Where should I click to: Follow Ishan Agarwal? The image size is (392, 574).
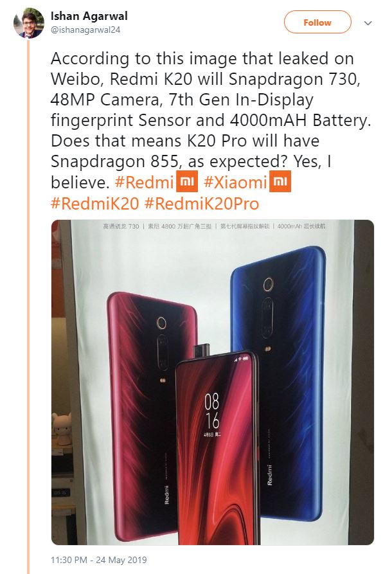point(317,22)
